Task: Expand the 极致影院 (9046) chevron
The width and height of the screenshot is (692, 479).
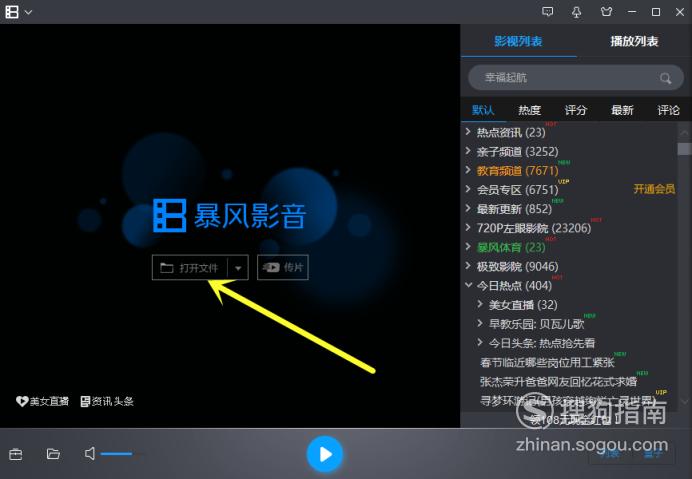Action: [x=468, y=266]
